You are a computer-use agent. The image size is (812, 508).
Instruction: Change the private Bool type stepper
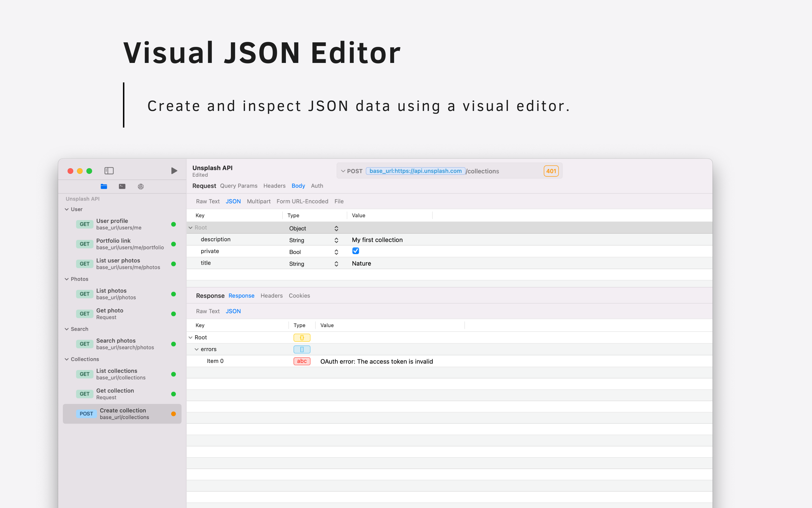click(x=336, y=252)
